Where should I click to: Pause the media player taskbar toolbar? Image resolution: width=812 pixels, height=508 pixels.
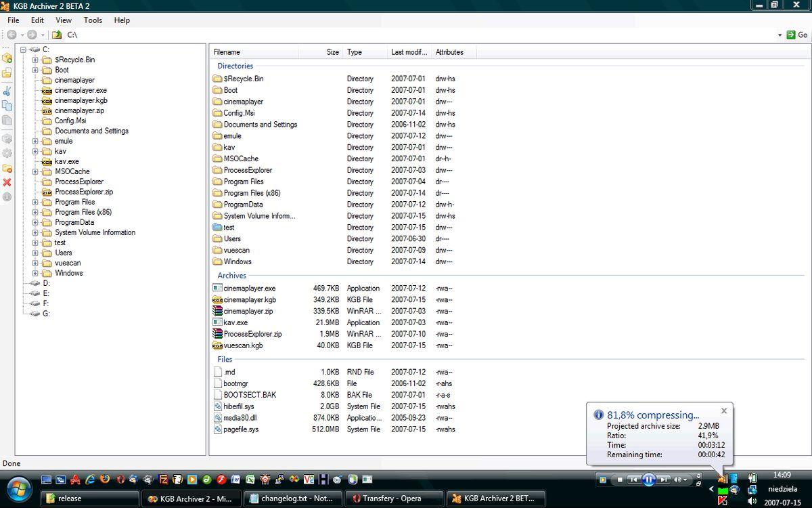(x=649, y=480)
